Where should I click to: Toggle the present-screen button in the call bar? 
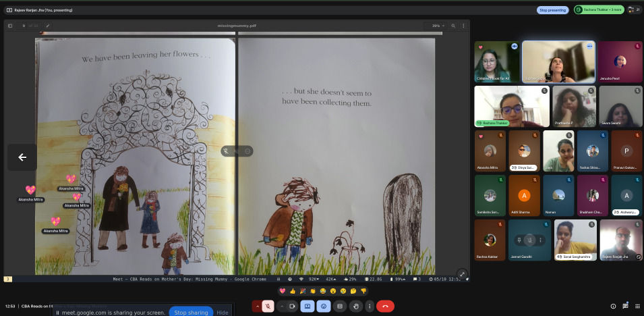308,306
